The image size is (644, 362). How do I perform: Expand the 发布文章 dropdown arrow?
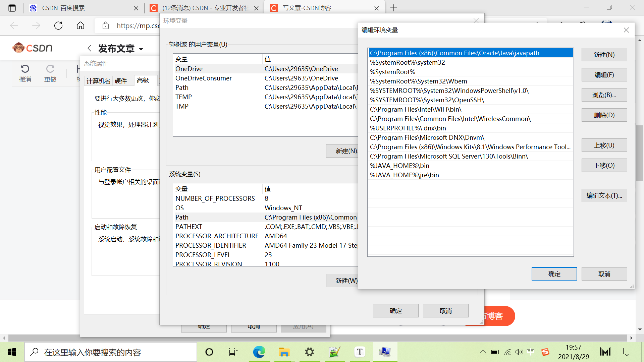click(141, 49)
